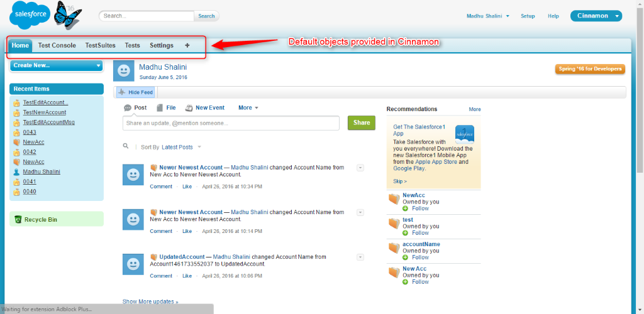Open the action menu on the 10:14 PM post

(360, 212)
